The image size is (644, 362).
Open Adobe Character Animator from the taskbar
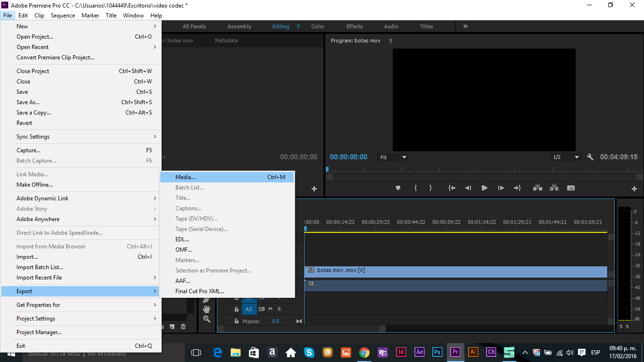point(491,352)
